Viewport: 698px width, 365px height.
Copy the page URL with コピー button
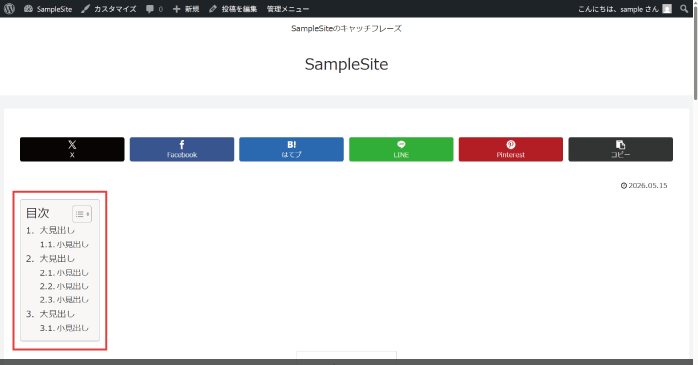click(x=621, y=149)
